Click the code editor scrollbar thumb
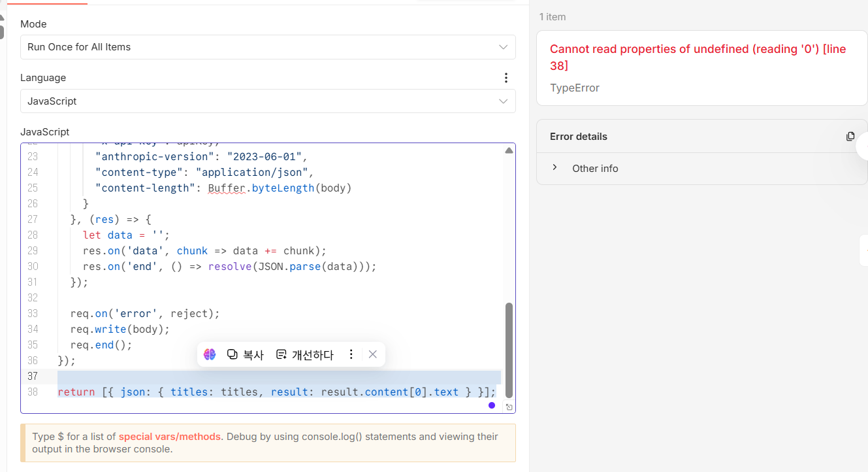The image size is (868, 472). click(509, 350)
